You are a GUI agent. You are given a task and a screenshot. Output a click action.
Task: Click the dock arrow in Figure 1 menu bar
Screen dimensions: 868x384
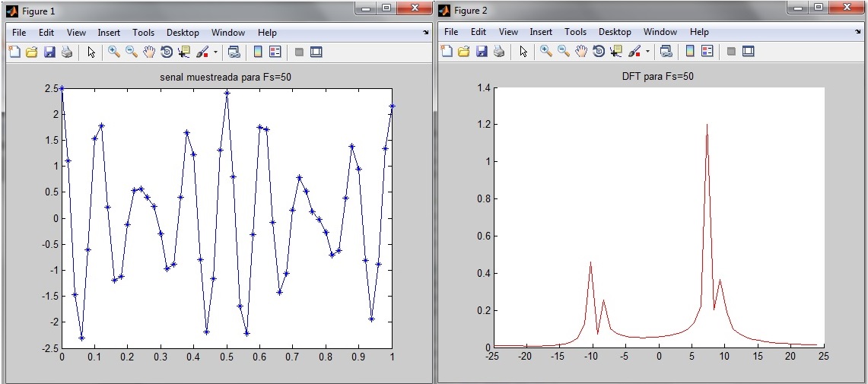(425, 33)
